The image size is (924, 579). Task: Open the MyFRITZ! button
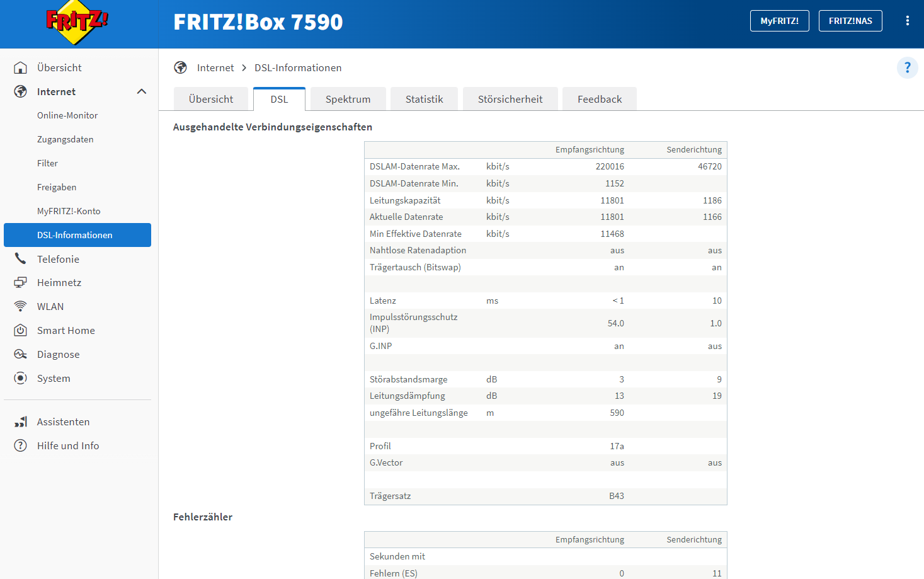coord(780,21)
